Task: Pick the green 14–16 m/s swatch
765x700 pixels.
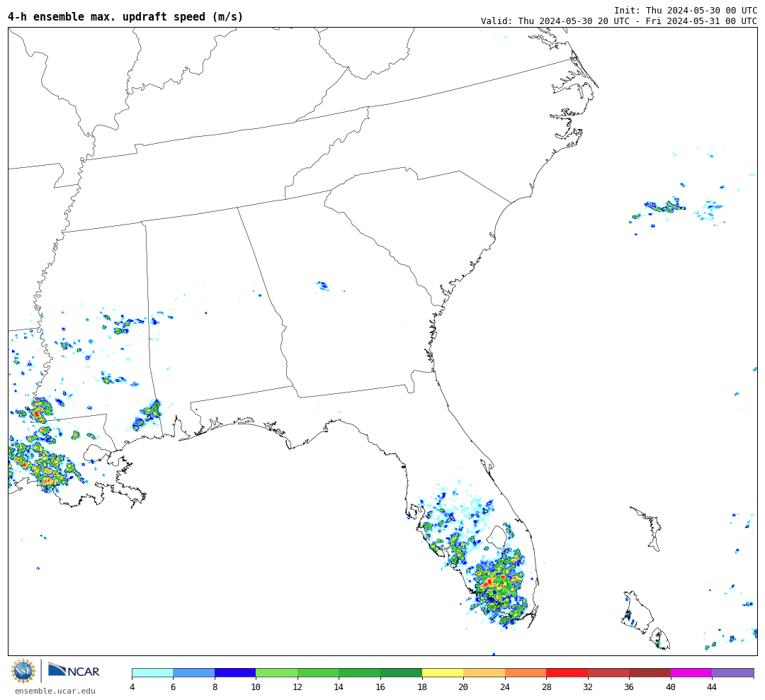Action: click(x=360, y=672)
